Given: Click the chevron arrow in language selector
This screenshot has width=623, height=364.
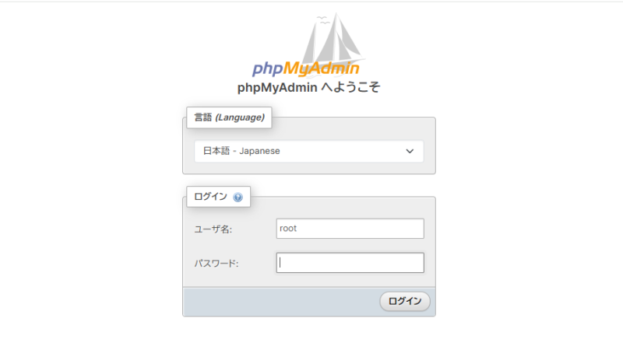Looking at the screenshot, I should click(410, 151).
